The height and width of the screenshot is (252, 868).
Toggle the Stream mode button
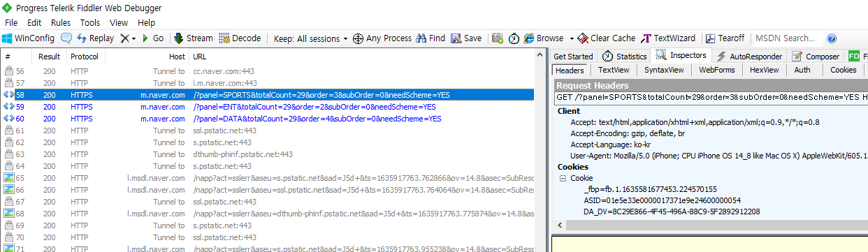pyautogui.click(x=194, y=38)
